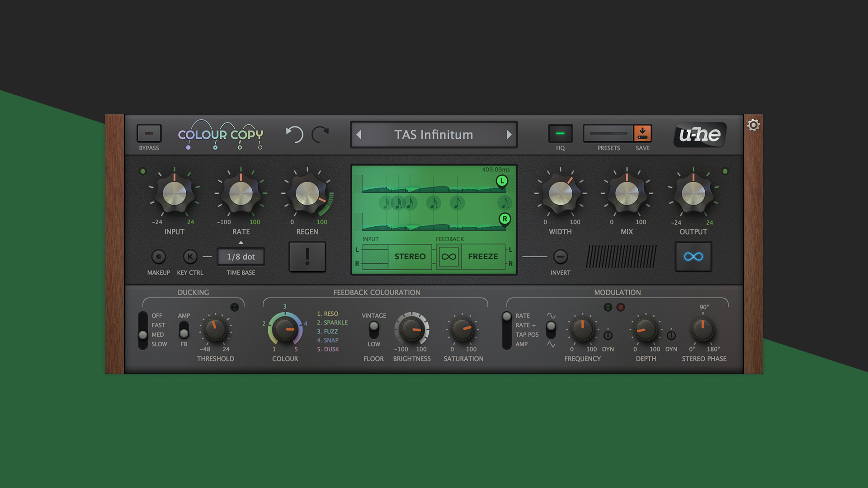Open the 1/8 dot time base selector
This screenshot has width=868, height=488.
[x=241, y=257]
